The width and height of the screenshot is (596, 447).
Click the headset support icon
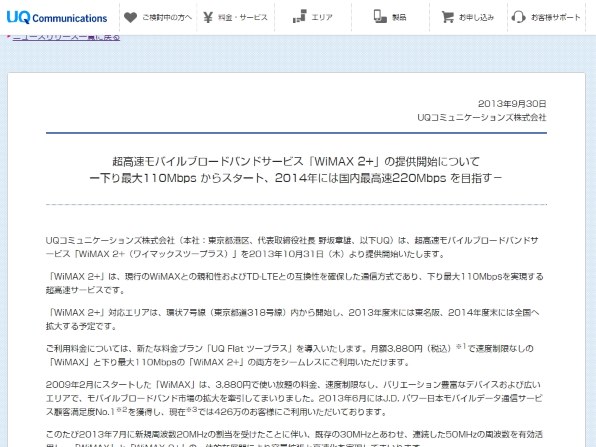pos(518,17)
